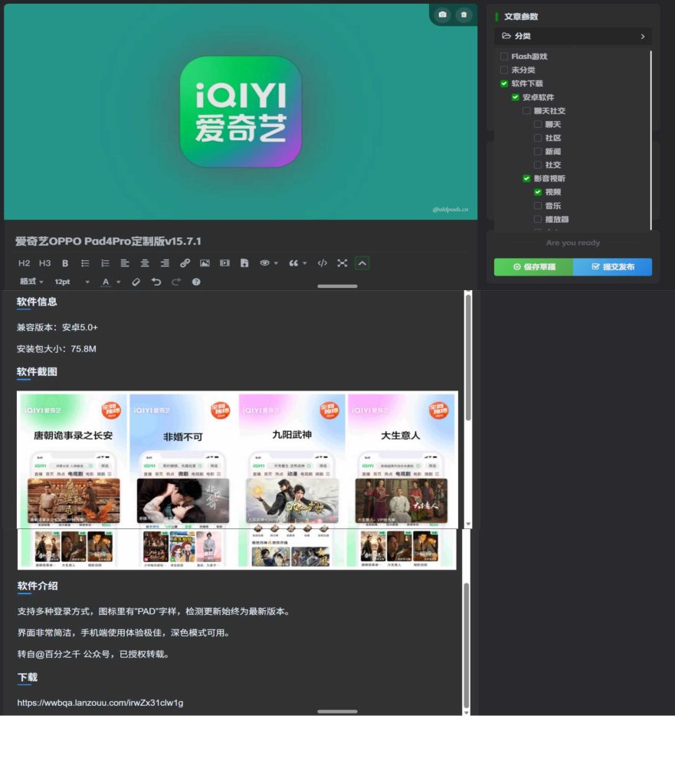Redo the last edit
Screen dimensions: 675x784
(x=176, y=282)
